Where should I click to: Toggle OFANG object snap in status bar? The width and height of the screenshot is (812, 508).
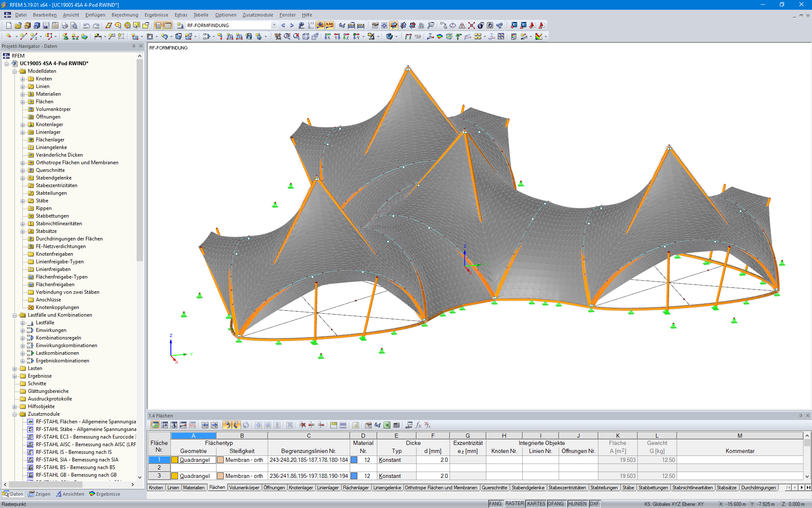pos(556,504)
